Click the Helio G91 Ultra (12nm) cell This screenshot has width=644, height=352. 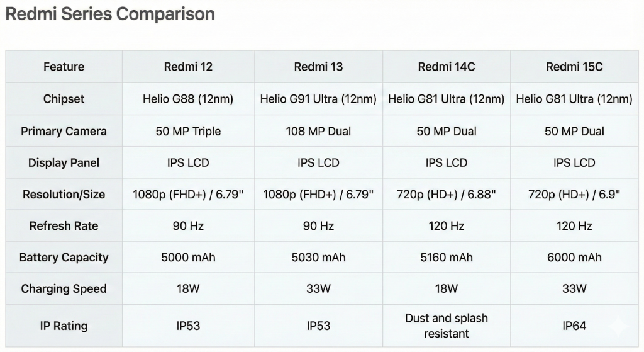(318, 99)
